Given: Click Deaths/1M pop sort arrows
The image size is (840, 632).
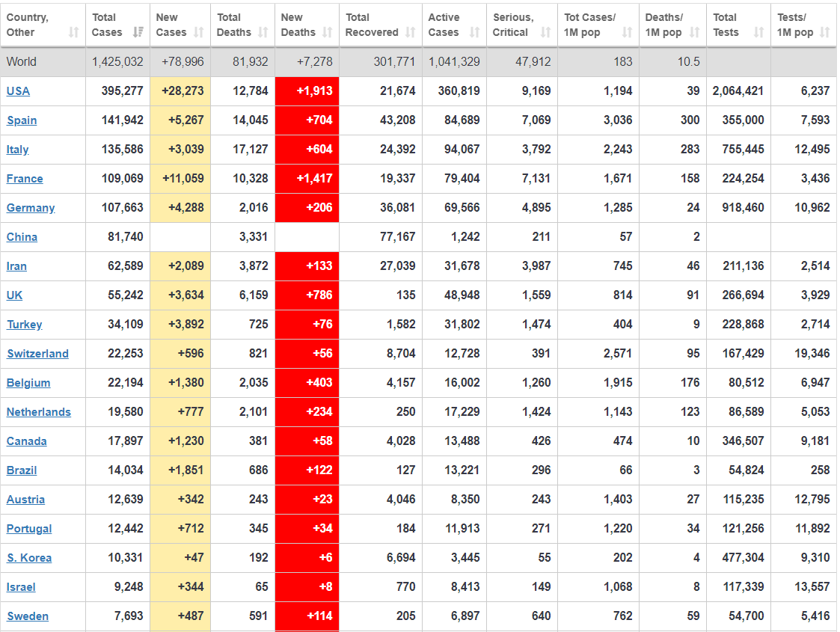Looking at the screenshot, I should point(695,32).
